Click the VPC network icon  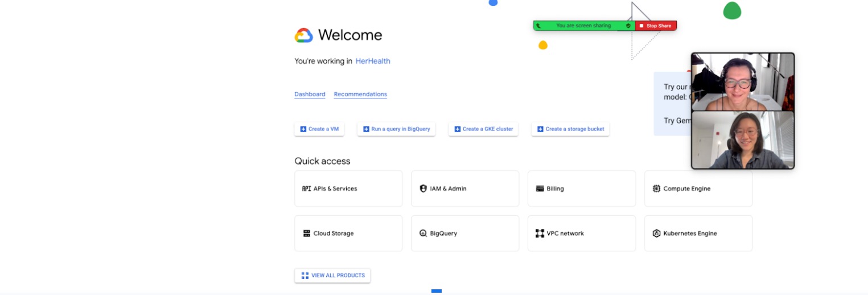(540, 233)
